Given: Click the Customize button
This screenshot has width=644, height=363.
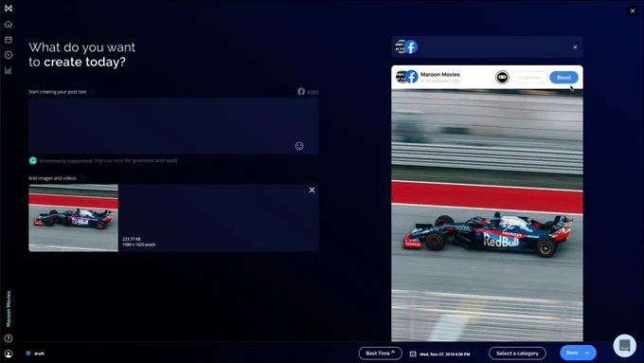Looking at the screenshot, I should 529,78.
